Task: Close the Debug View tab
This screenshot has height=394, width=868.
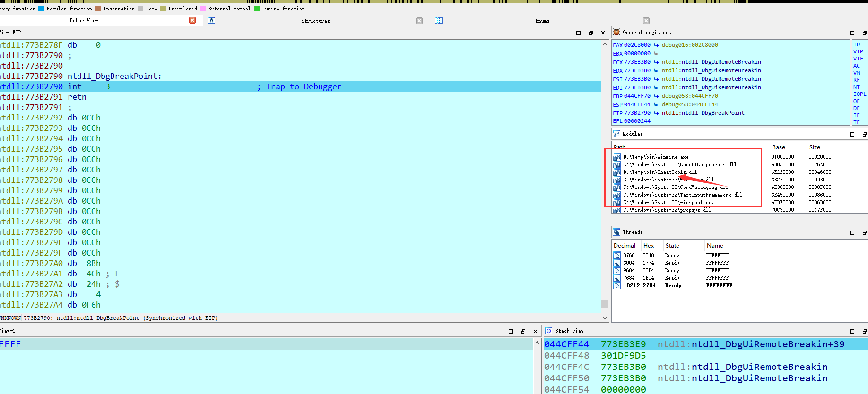Action: pos(192,20)
